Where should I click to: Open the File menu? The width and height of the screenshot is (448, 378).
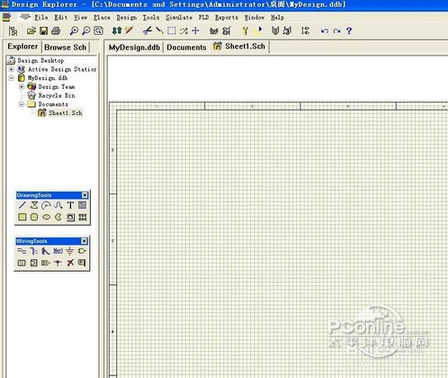click(41, 17)
